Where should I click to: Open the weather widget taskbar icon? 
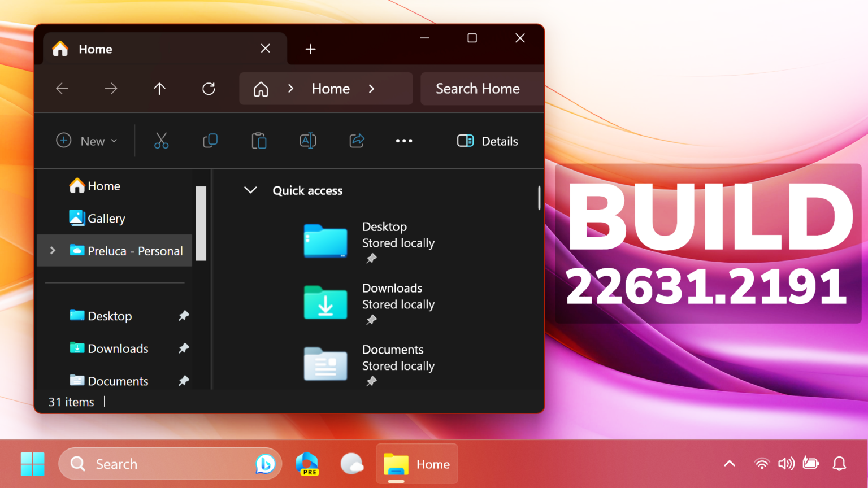[x=351, y=464]
